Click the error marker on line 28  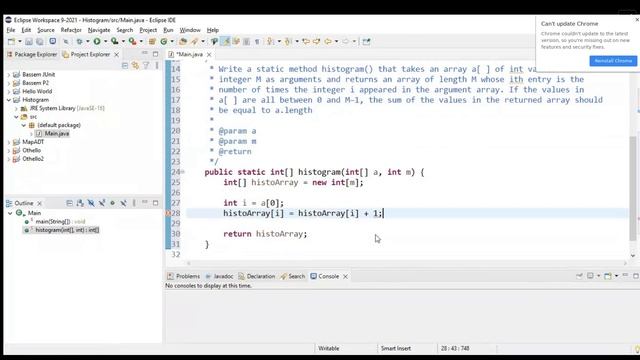[168, 213]
